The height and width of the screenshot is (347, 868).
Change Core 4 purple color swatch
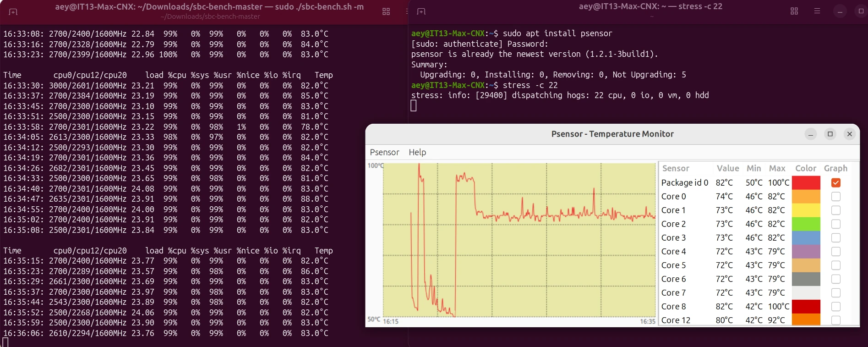click(x=806, y=251)
